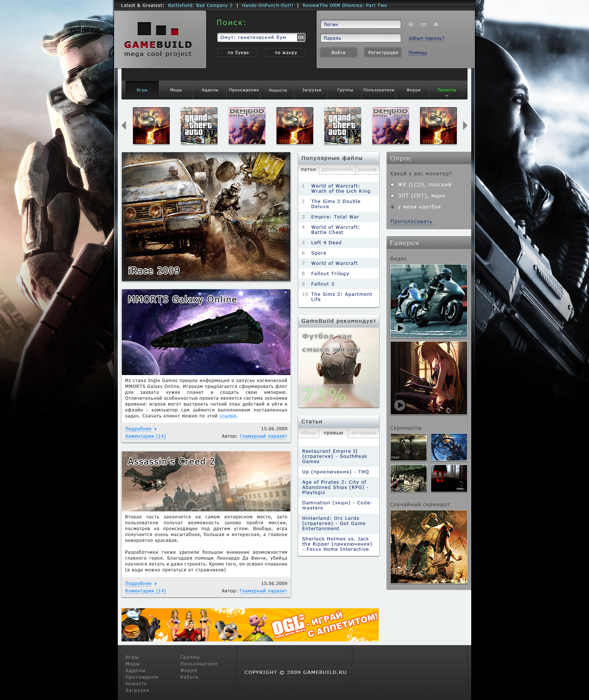The height and width of the screenshot is (700, 589).
Task: Open Коментарии (14) under Assassin's Creed 2 article
Action: coord(145,591)
